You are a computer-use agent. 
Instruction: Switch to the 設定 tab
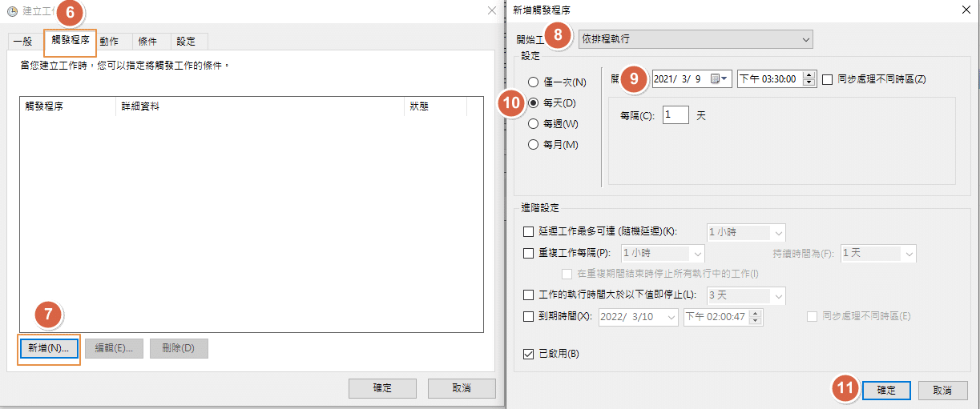click(186, 42)
